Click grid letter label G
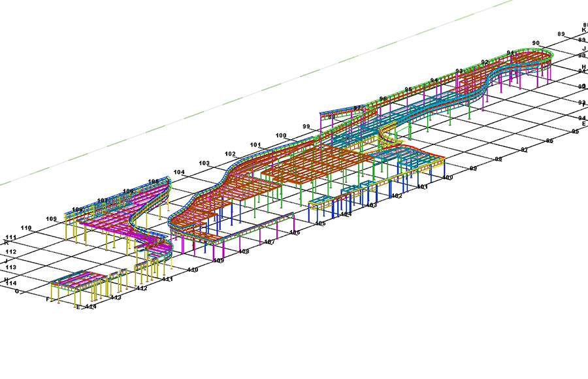Viewport: 588px width, 379px height. 17,291
